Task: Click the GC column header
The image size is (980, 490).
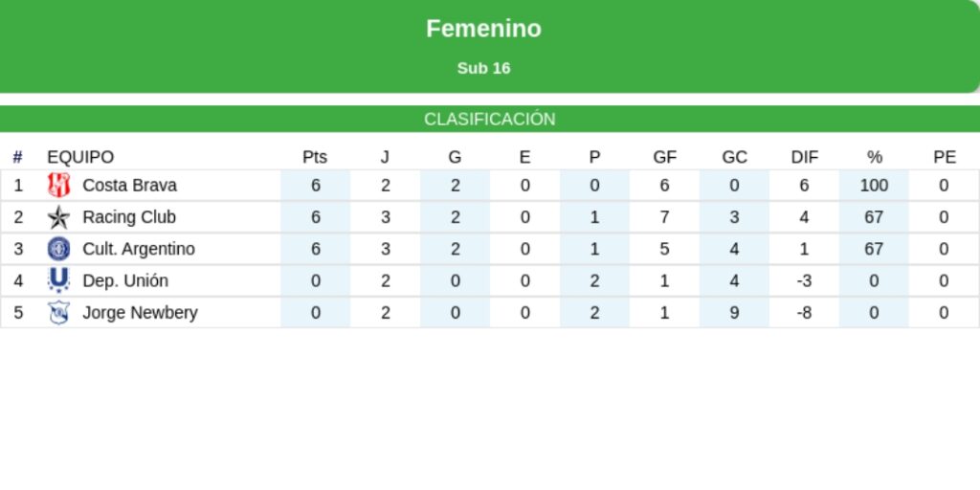Action: (x=734, y=157)
